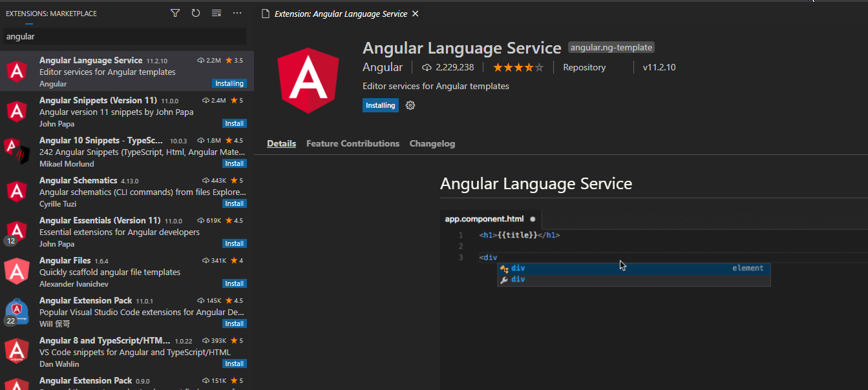Switch to the Feature Contributions tab
This screenshot has height=390, width=868.
click(352, 143)
